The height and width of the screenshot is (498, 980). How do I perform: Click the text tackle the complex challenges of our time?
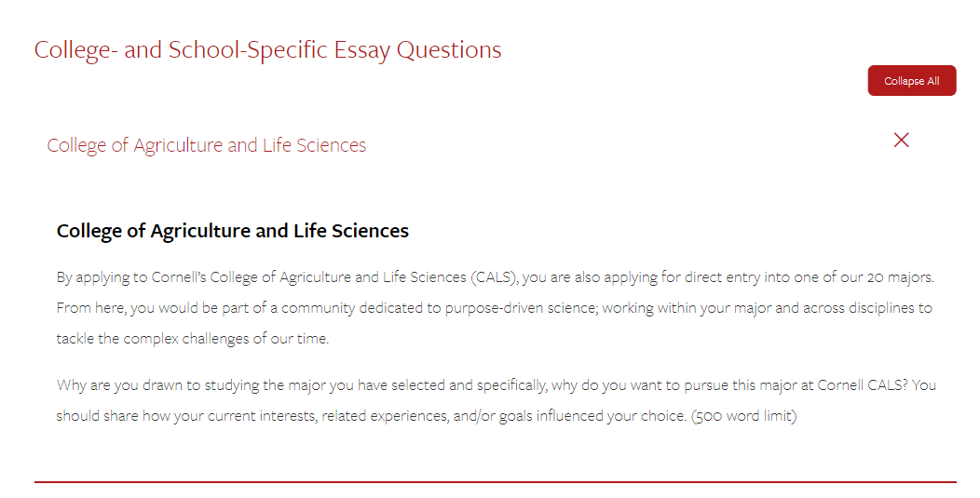[x=193, y=339]
